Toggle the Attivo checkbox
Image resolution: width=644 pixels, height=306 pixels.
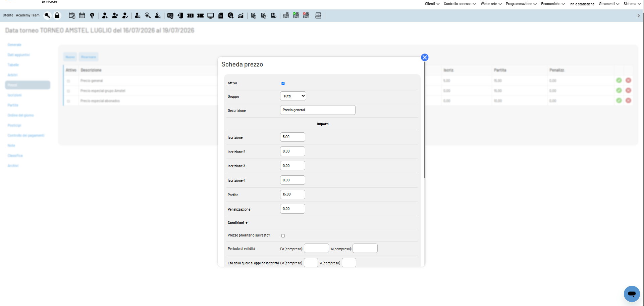pos(283,83)
